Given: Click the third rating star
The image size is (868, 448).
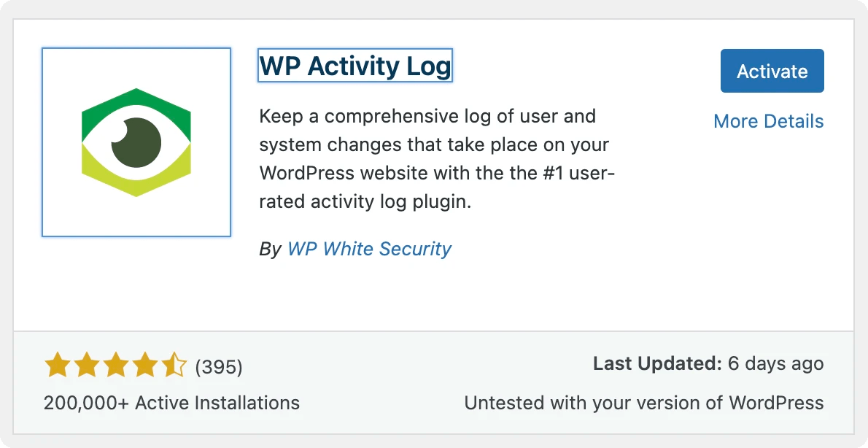Looking at the screenshot, I should [115, 365].
